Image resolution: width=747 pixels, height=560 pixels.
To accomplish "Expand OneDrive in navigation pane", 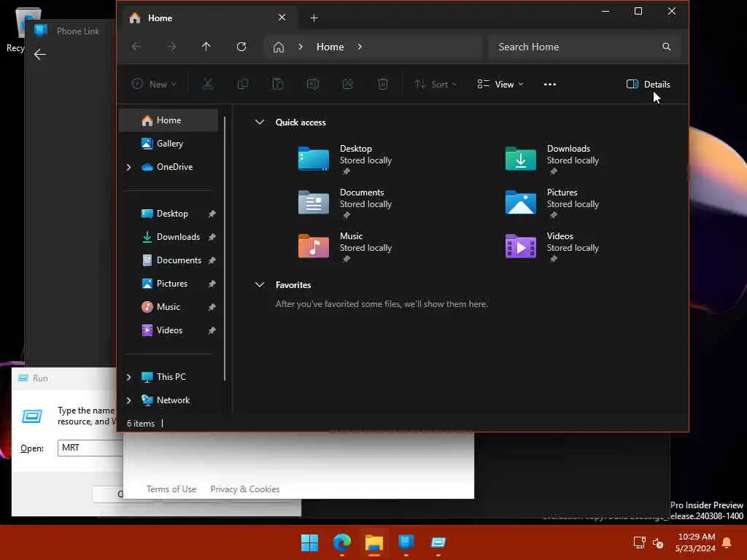I will pyautogui.click(x=128, y=167).
